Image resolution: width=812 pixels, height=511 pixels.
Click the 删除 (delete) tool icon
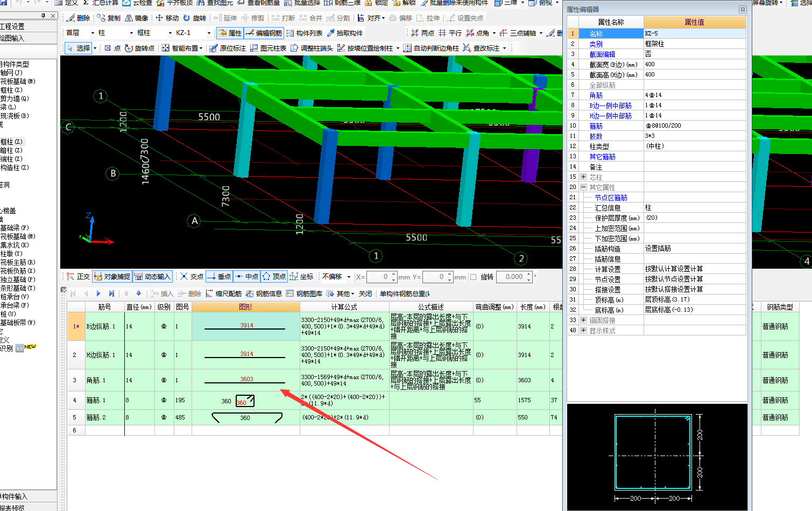coord(77,18)
